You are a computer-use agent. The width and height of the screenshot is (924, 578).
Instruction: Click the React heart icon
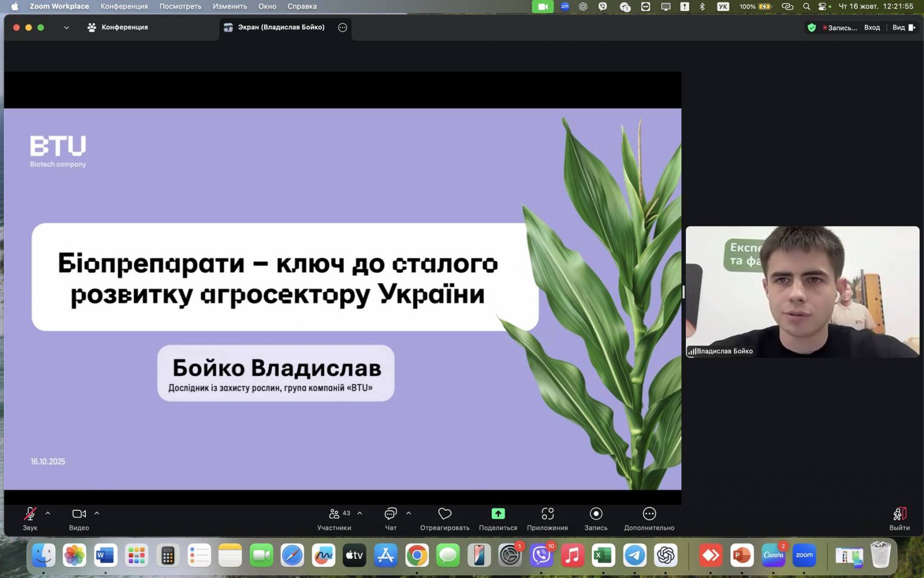pyautogui.click(x=445, y=514)
